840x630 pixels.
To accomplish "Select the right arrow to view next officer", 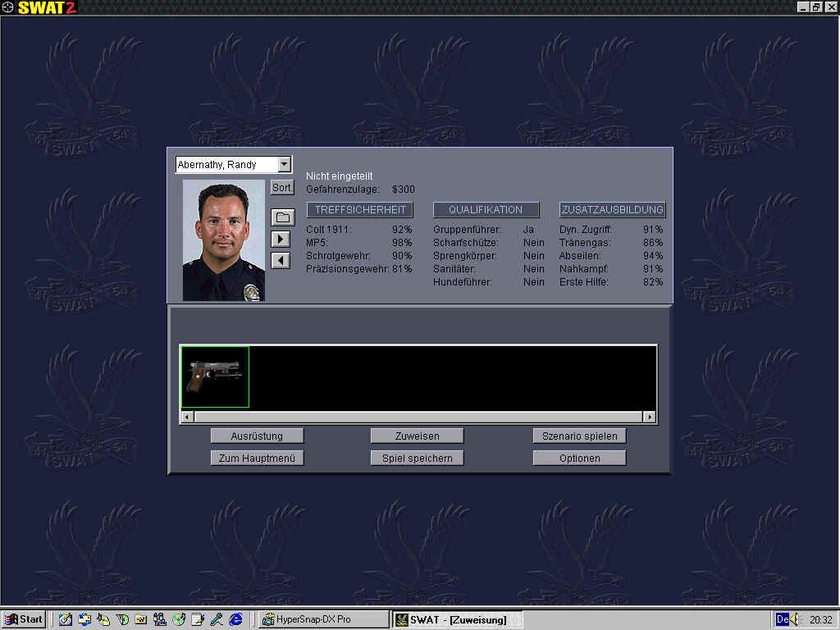I will [282, 238].
